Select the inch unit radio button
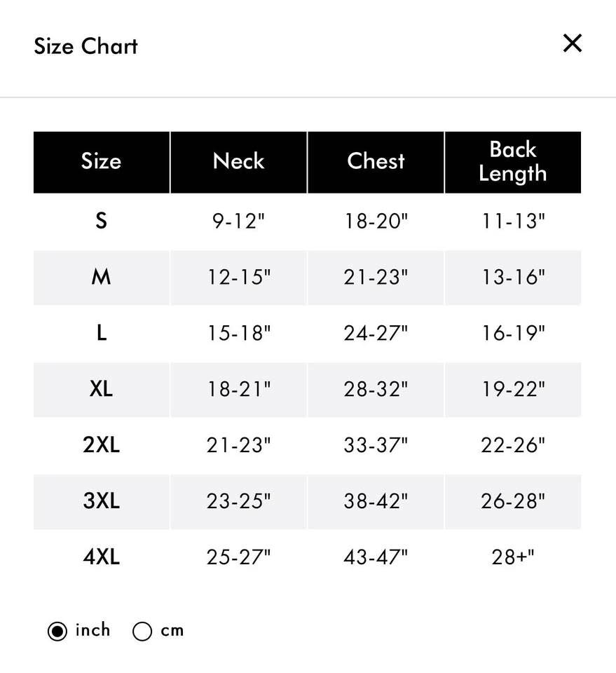Viewport: 616px width, 673px height. click(x=57, y=631)
